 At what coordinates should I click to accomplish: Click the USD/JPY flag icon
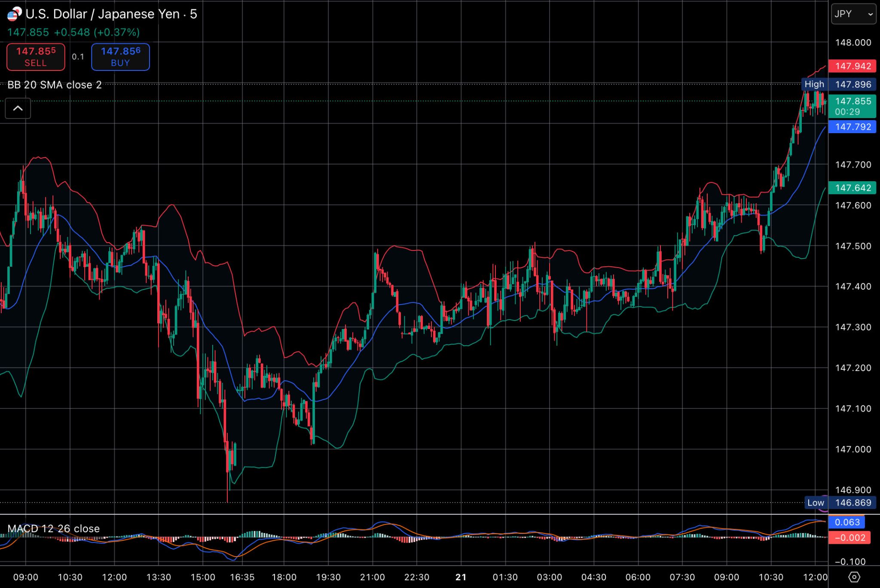click(14, 14)
